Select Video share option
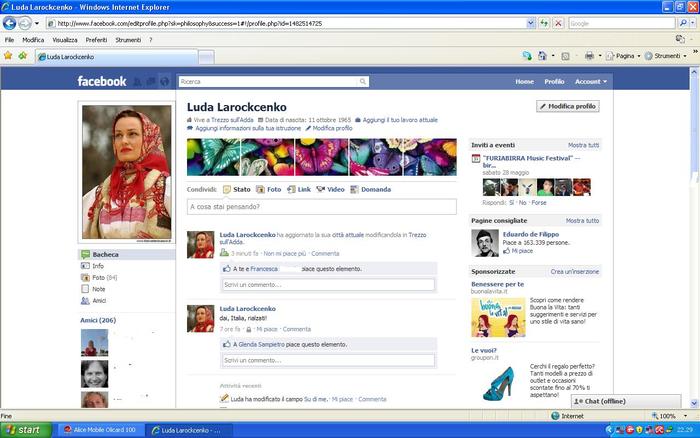 [330, 189]
